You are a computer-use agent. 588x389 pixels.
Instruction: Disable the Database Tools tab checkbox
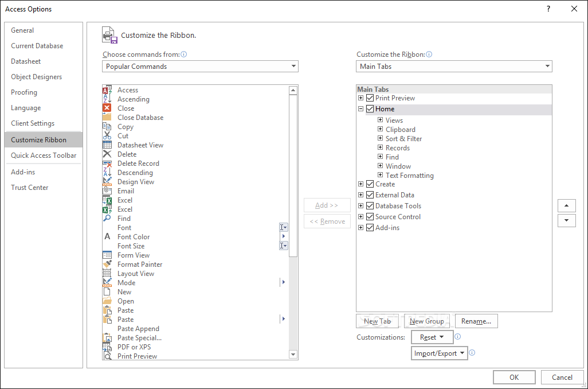click(370, 206)
